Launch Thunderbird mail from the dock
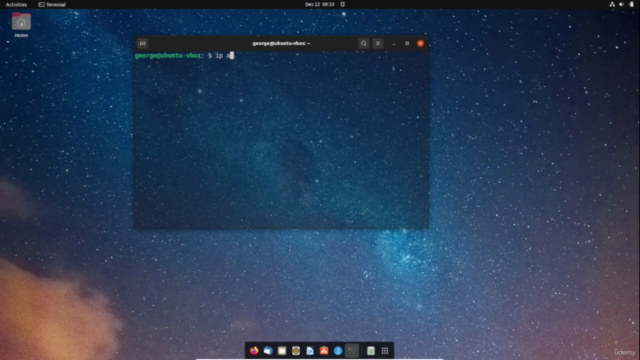 click(268, 351)
